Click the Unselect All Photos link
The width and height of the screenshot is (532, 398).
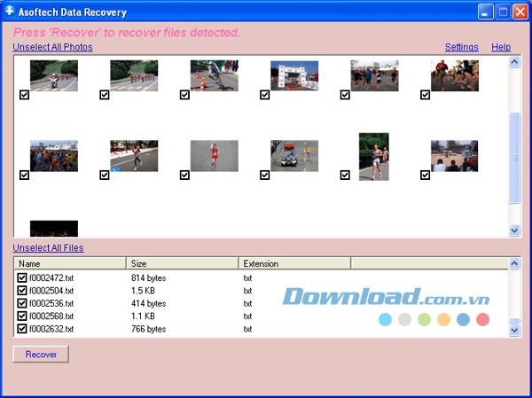[52, 47]
